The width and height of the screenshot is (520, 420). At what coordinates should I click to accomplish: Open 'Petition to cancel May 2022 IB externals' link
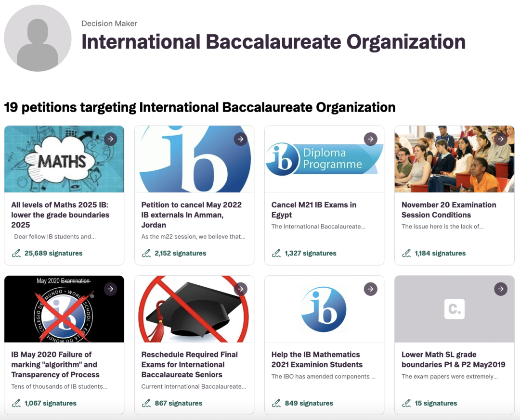(191, 215)
